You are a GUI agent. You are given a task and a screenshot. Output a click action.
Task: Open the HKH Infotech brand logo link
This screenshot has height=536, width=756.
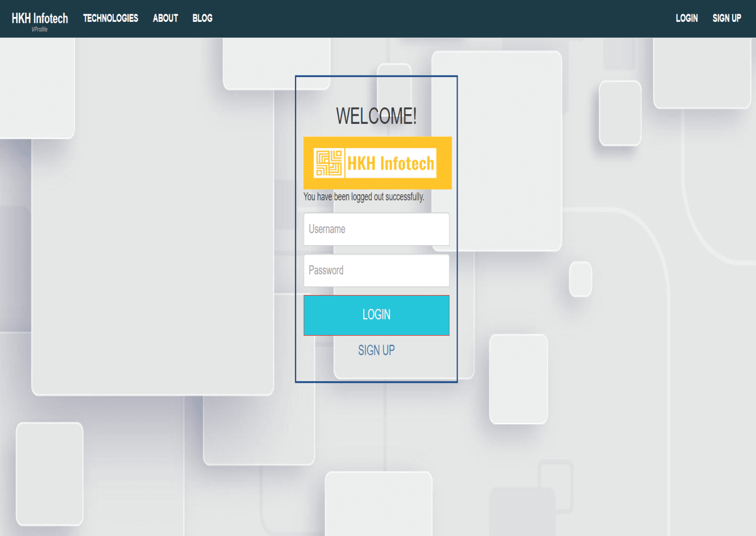[x=39, y=18]
